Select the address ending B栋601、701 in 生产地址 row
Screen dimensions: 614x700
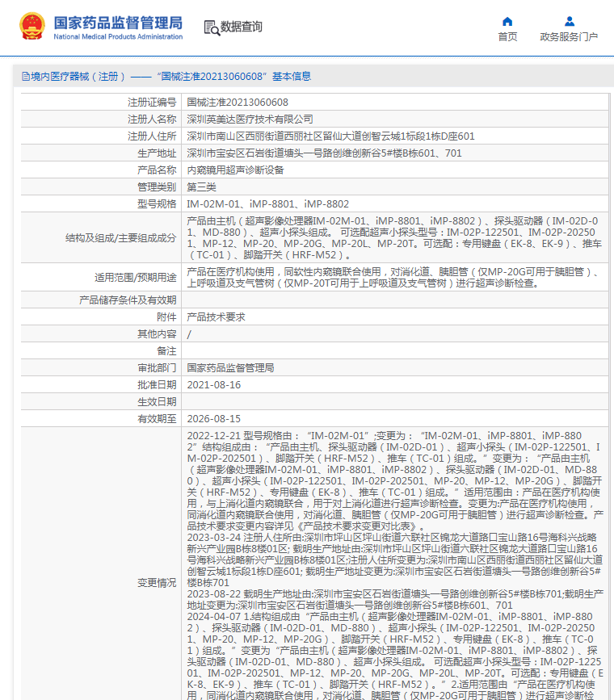tap(324, 153)
